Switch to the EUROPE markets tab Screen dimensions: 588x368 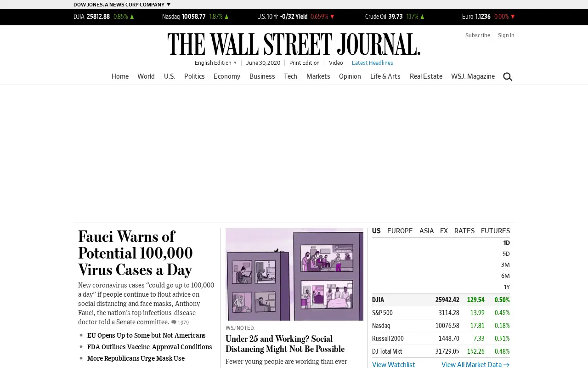[400, 231]
